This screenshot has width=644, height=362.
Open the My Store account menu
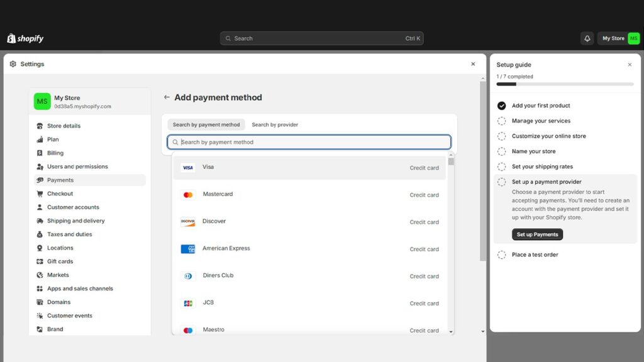(618, 38)
